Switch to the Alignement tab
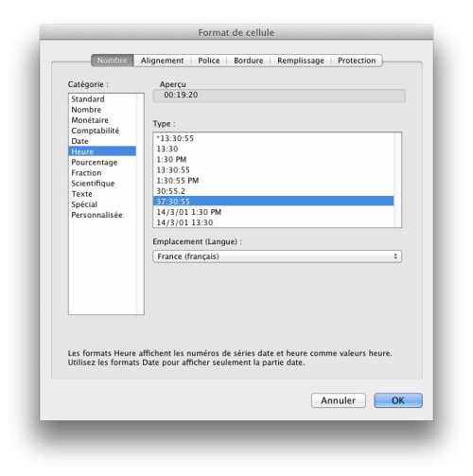Screen dimensions: 473x476 (162, 61)
